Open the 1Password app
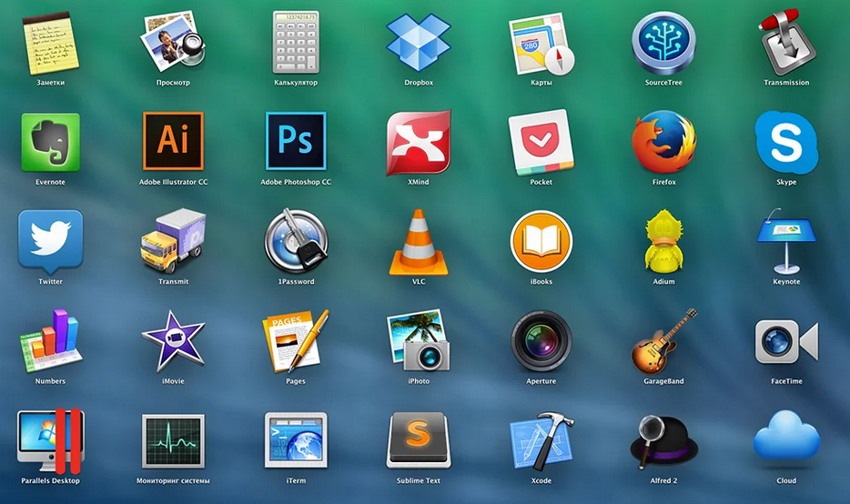This screenshot has height=504, width=850. (296, 240)
